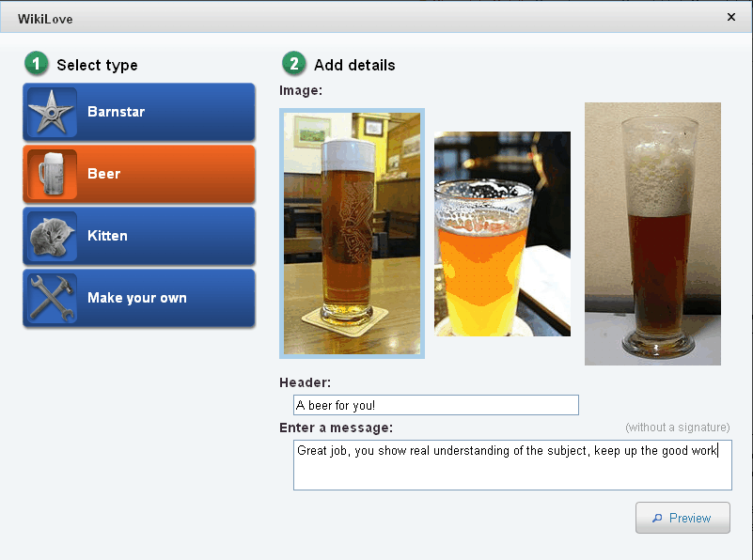Click the beer mug icon
This screenshot has height=560, width=753.
51,174
